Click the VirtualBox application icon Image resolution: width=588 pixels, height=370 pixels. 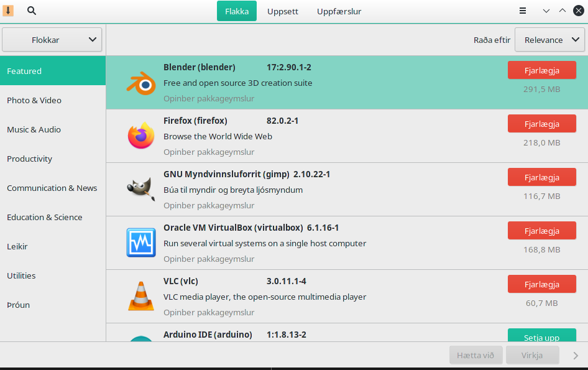(141, 243)
